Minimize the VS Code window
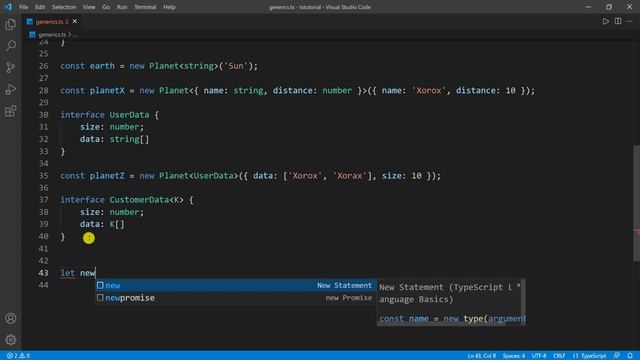This screenshot has height=360, width=640. [x=588, y=7]
